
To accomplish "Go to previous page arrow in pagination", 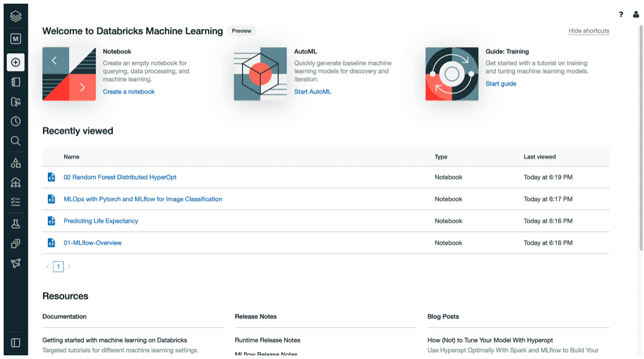I will [48, 267].
